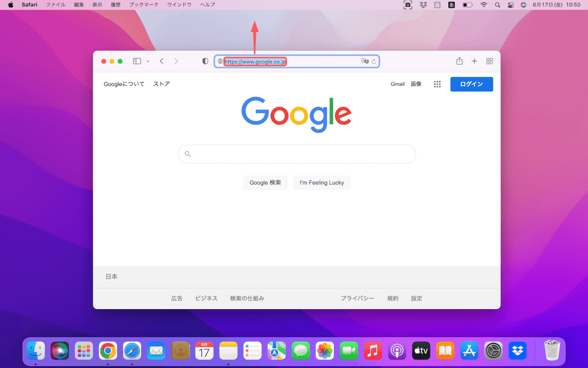This screenshot has width=588, height=368.
Task: Open Maps from the Dock
Action: click(277, 351)
